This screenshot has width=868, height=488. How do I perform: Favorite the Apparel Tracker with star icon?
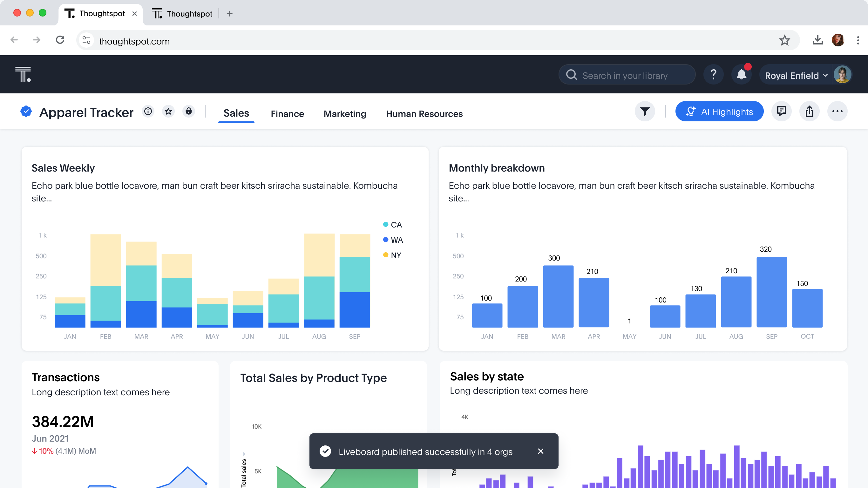pyautogui.click(x=168, y=112)
